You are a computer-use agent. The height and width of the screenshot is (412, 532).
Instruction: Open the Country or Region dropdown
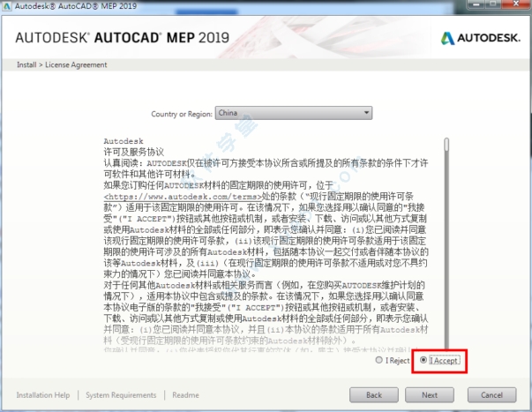(294, 113)
